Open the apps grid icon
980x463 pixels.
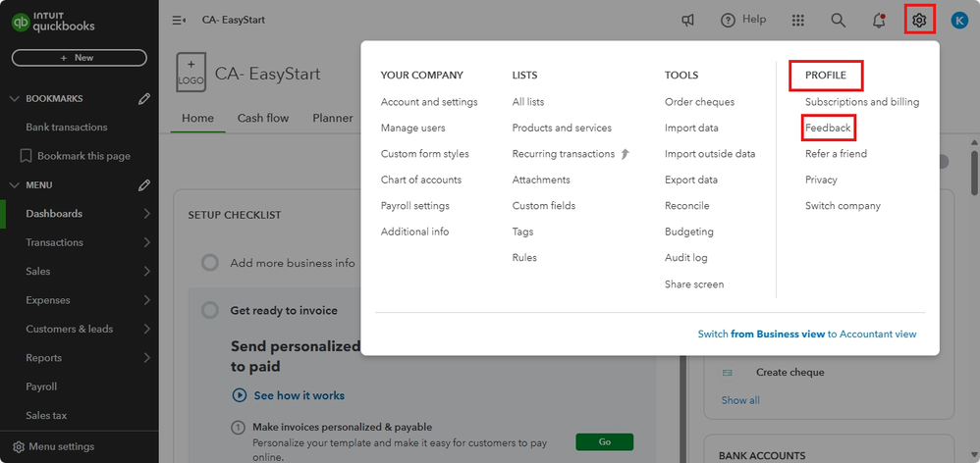(797, 20)
